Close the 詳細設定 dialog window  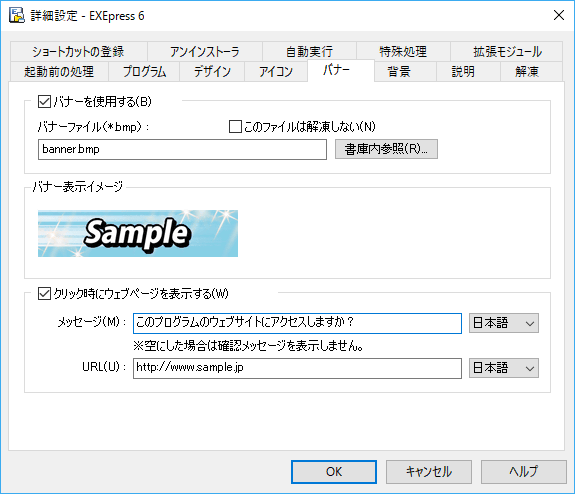click(559, 15)
